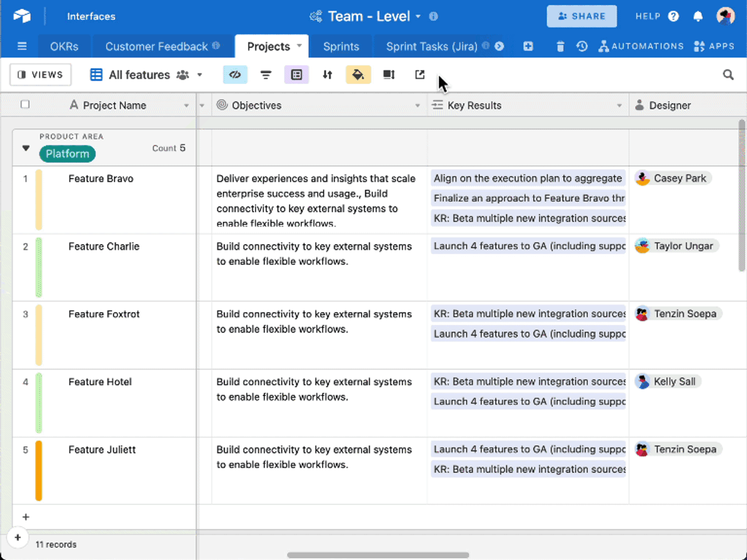Click the vertical scrollbar thumb
This screenshot has width=747, height=560.
click(742, 195)
